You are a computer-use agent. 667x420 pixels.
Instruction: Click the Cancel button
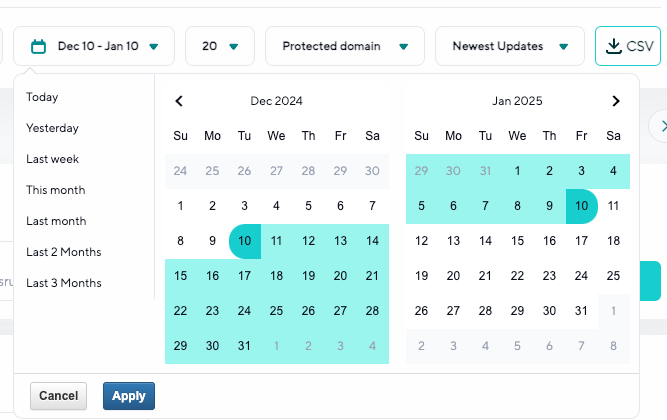[59, 396]
